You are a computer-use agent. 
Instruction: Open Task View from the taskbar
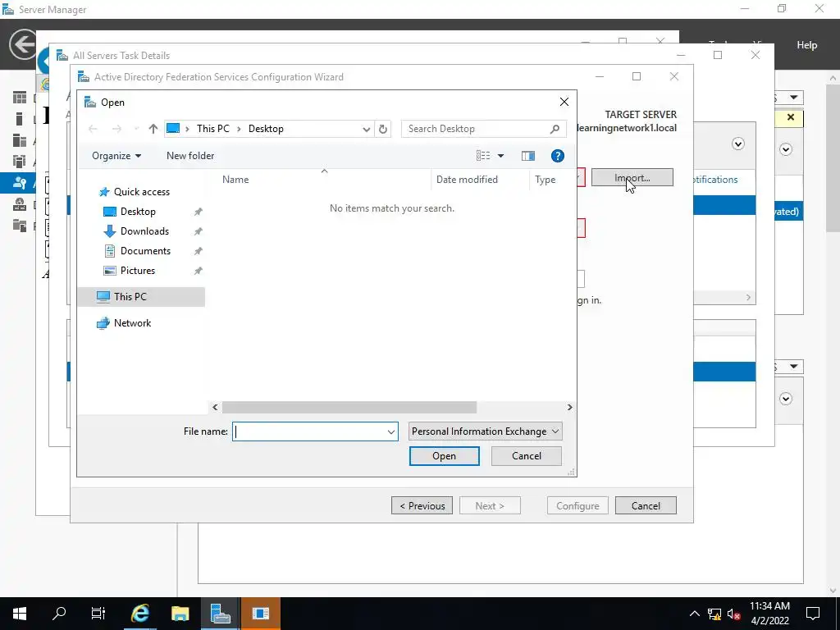pyautogui.click(x=98, y=614)
